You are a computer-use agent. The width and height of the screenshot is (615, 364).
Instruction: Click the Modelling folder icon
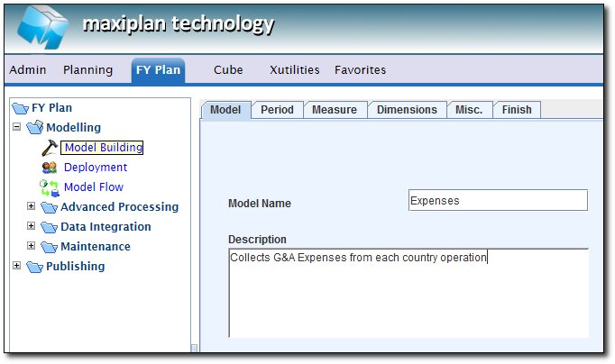(34, 128)
